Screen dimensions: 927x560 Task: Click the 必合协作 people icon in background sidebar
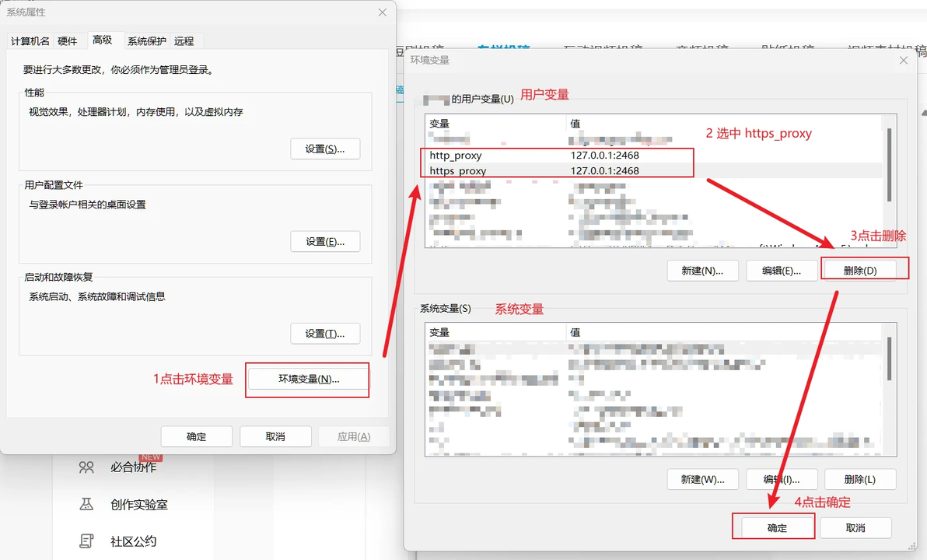coord(86,467)
